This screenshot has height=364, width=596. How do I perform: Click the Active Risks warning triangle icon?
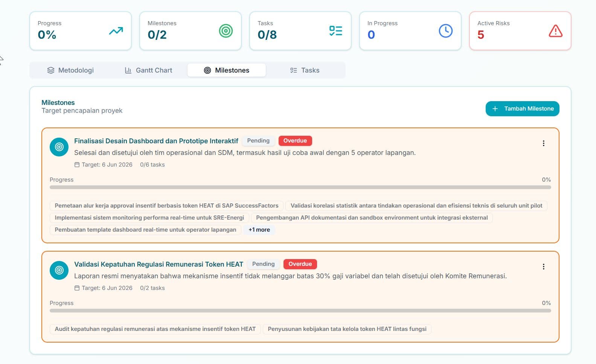[x=556, y=31]
